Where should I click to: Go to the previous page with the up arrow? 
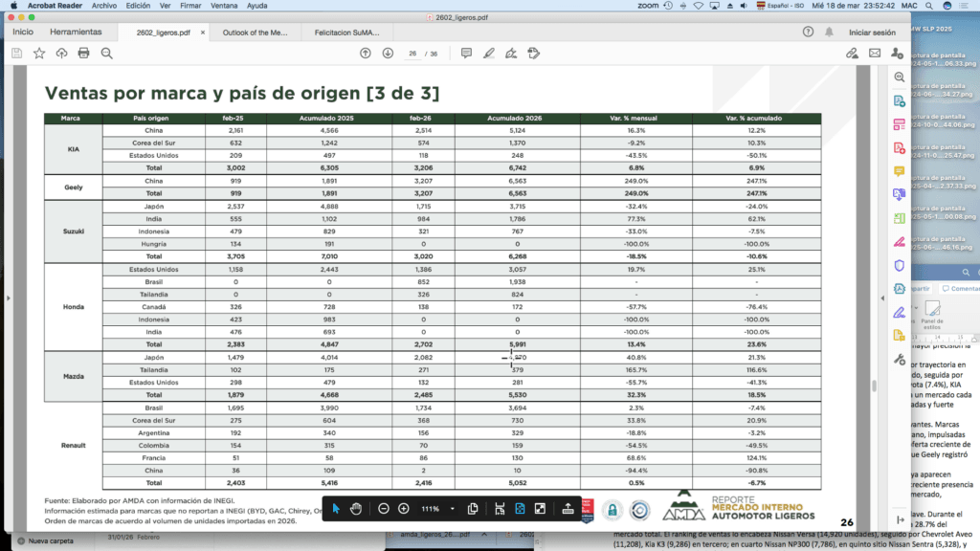coord(365,53)
